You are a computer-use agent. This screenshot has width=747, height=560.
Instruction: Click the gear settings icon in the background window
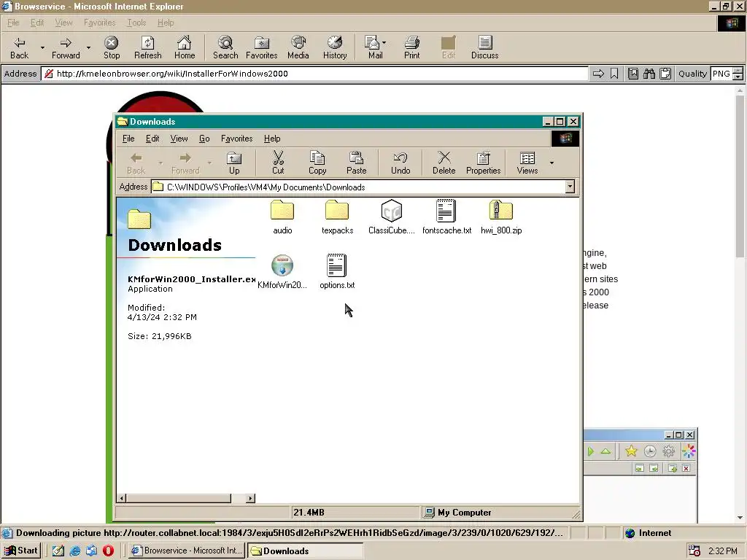click(x=669, y=451)
